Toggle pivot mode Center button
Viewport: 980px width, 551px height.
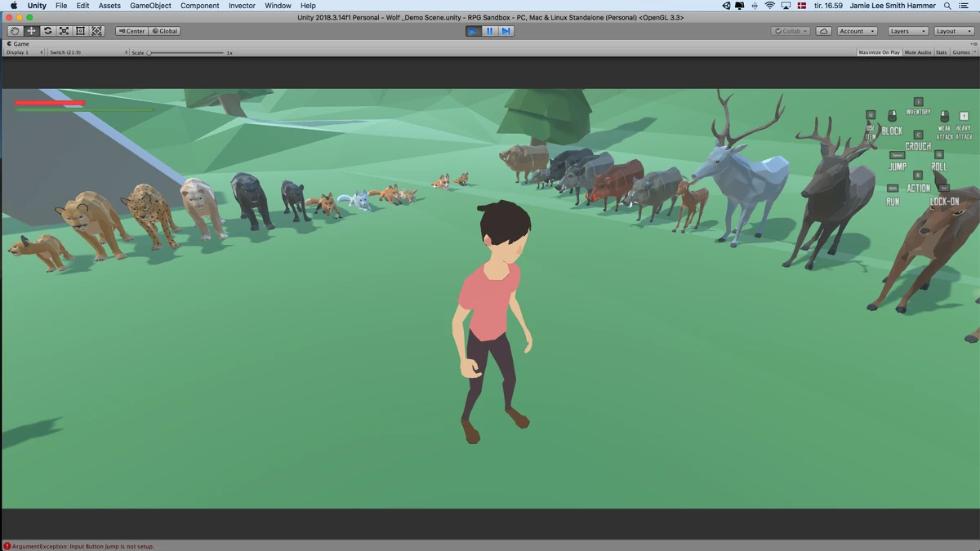(x=131, y=31)
